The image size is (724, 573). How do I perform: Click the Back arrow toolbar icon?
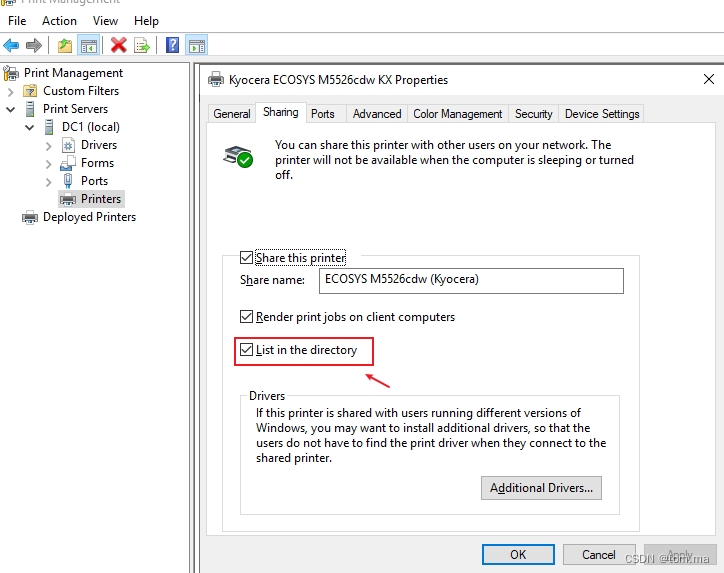11,45
